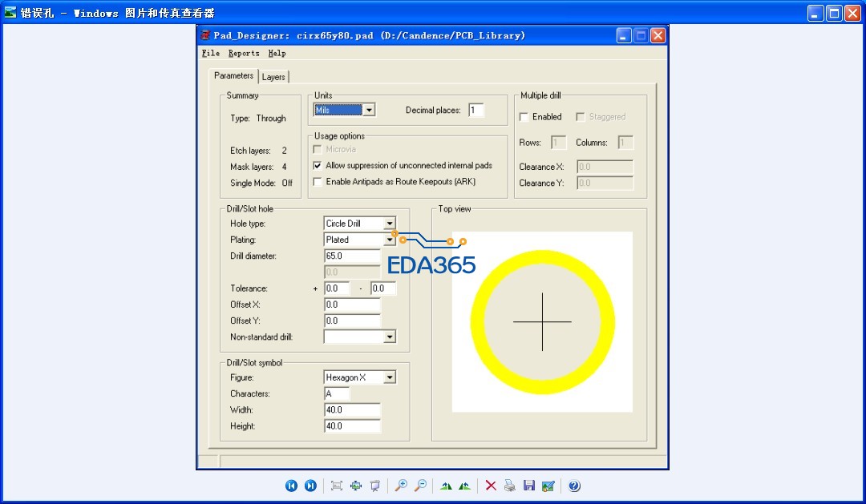
Task: Switch to the Layers tab
Action: point(273,77)
